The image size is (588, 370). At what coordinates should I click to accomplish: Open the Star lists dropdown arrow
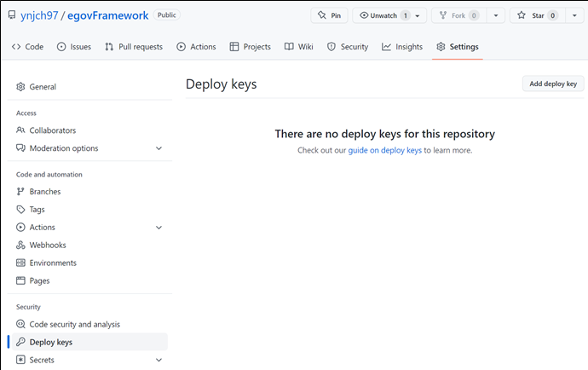point(574,15)
